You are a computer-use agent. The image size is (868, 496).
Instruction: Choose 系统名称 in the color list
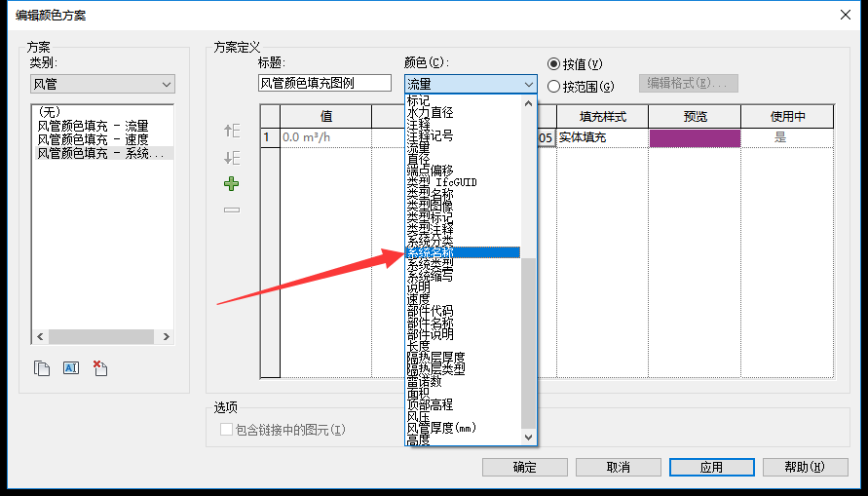(463, 252)
